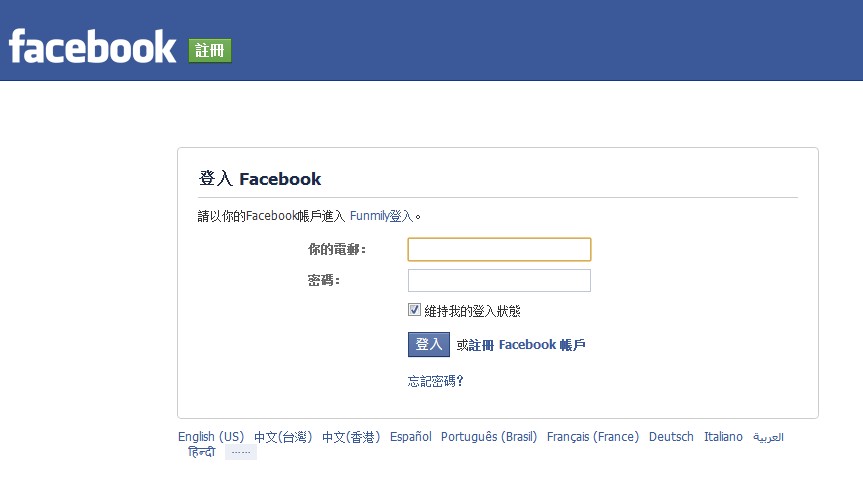
Task: Choose Português (Brasil) language
Action: [489, 437]
